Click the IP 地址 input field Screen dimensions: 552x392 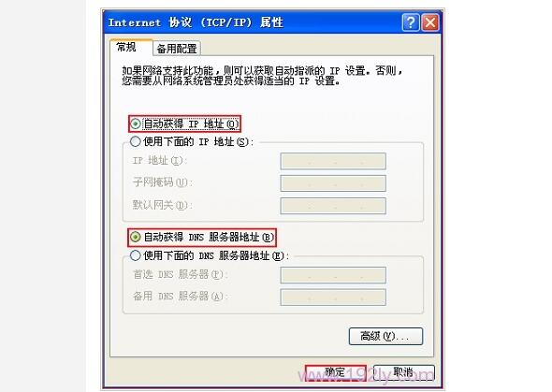pos(333,161)
